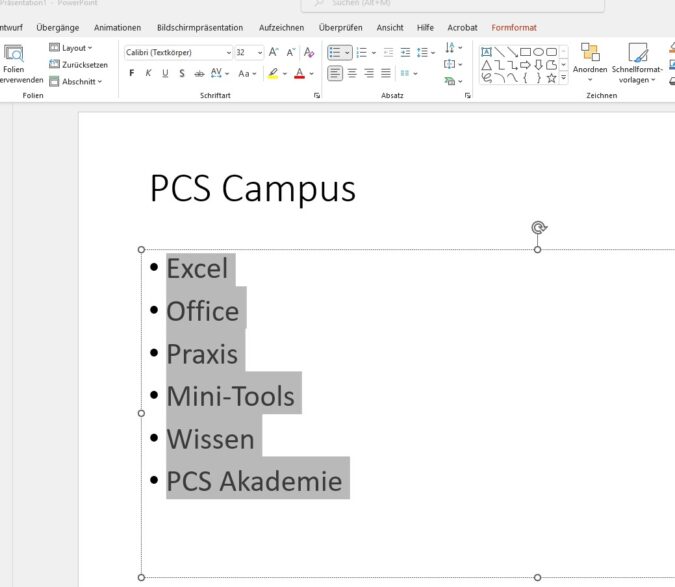Open Schriftart dialog launcher
The height and width of the screenshot is (587, 675).
[317, 96]
